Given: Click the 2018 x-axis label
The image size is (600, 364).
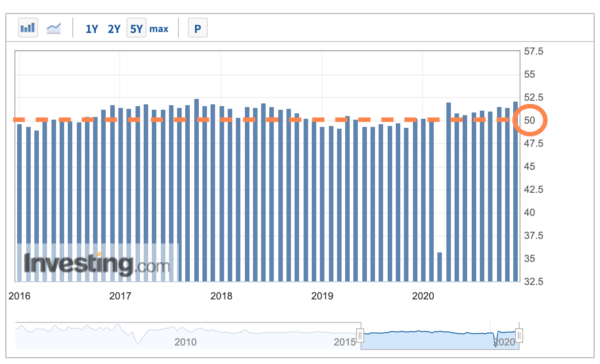Looking at the screenshot, I should pos(221,296).
